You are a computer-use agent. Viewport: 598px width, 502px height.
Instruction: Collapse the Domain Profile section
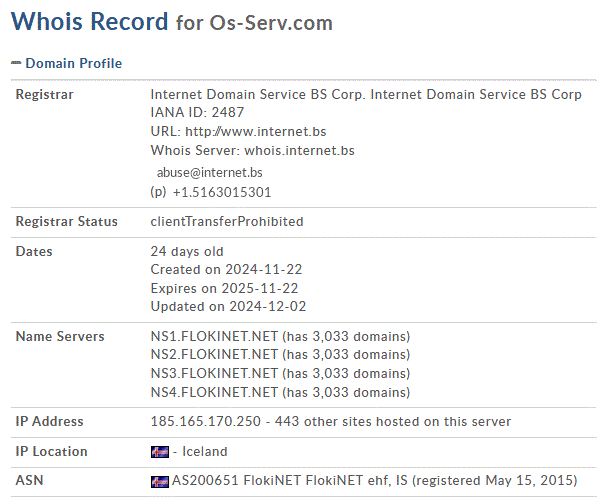click(16, 63)
